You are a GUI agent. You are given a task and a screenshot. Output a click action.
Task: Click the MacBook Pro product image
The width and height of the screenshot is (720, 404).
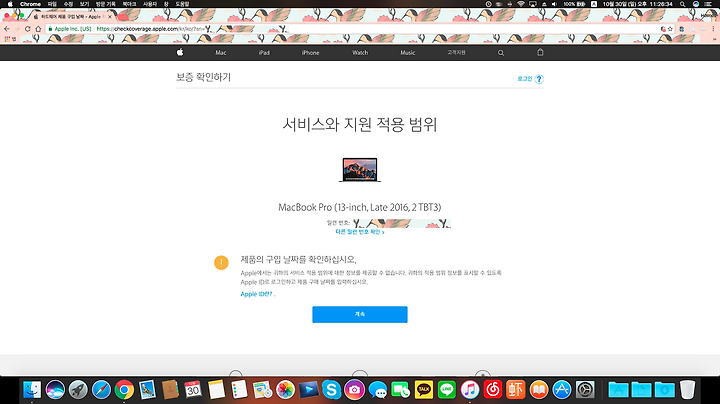360,170
